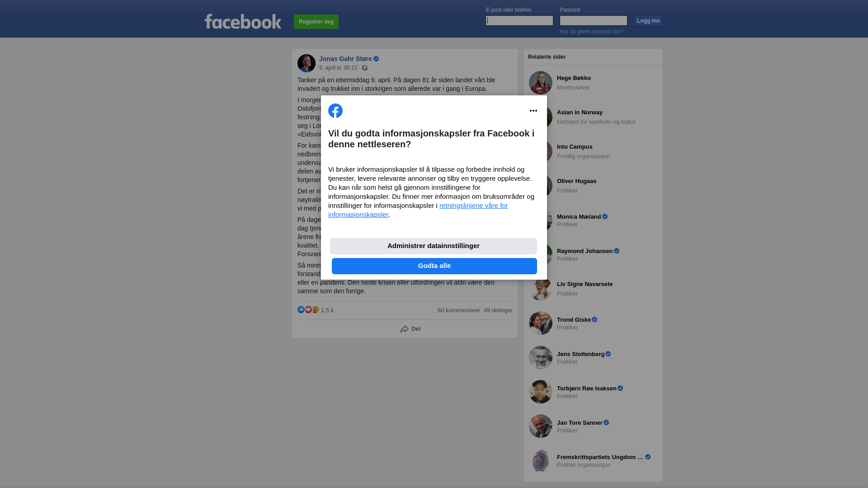Click the Del share arrow button

[410, 329]
